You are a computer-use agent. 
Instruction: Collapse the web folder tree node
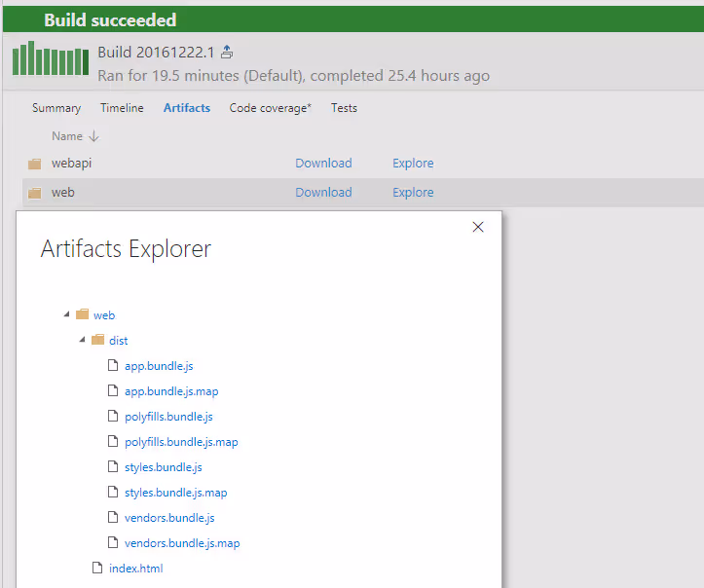(x=66, y=314)
